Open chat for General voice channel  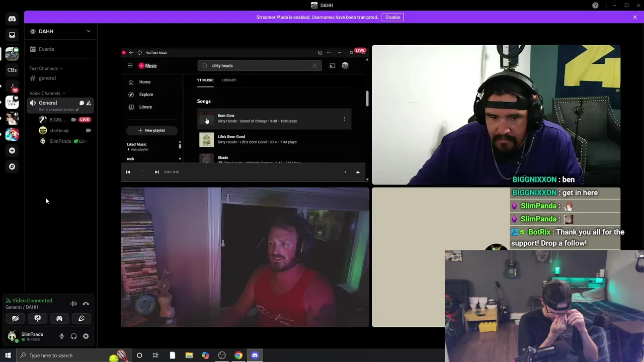[82, 103]
